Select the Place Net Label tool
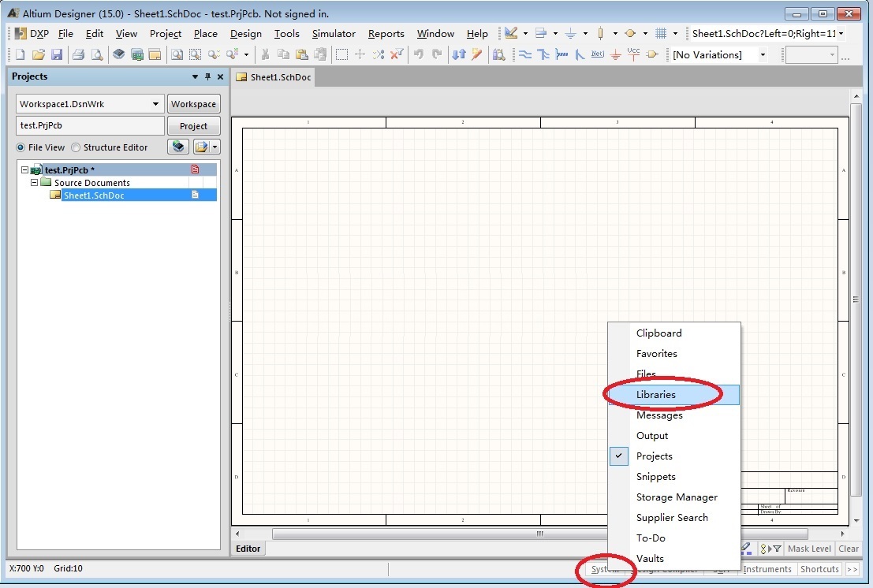 597,54
